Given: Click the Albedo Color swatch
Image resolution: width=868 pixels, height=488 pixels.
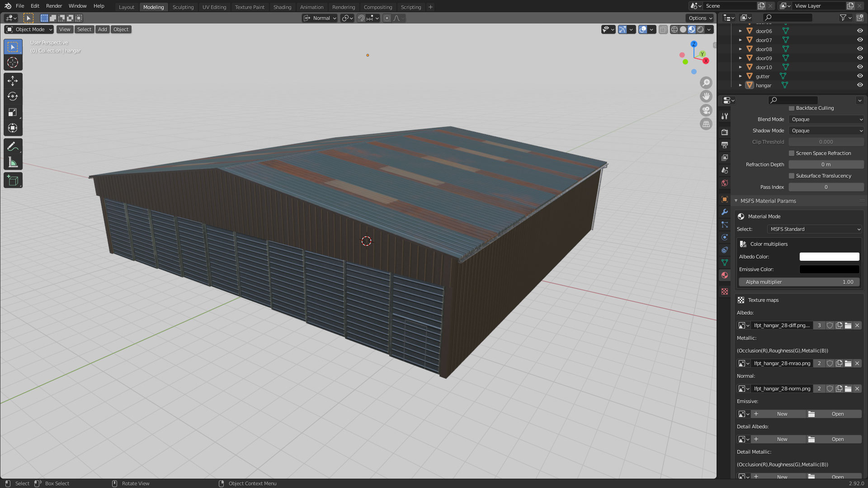Looking at the screenshot, I should [829, 257].
